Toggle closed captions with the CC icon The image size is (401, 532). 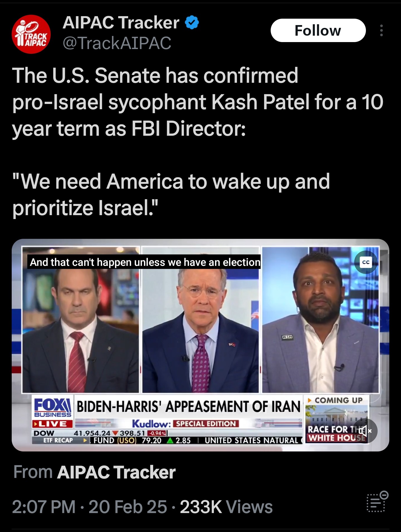366,262
